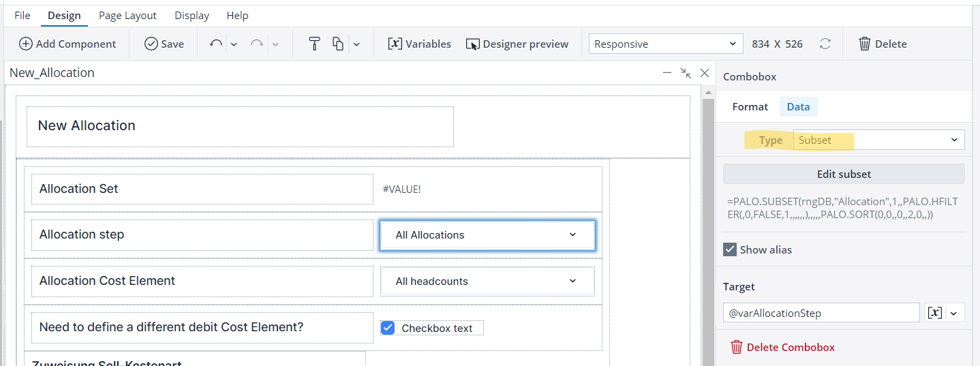Click the undo arrow icon
The width and height of the screenshot is (980, 366).
coord(216,44)
